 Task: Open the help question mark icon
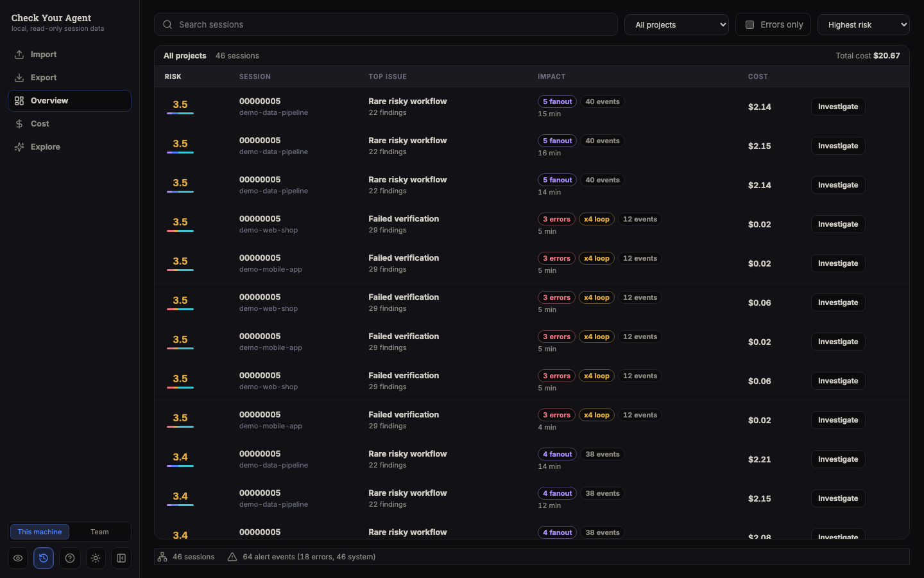click(x=70, y=558)
